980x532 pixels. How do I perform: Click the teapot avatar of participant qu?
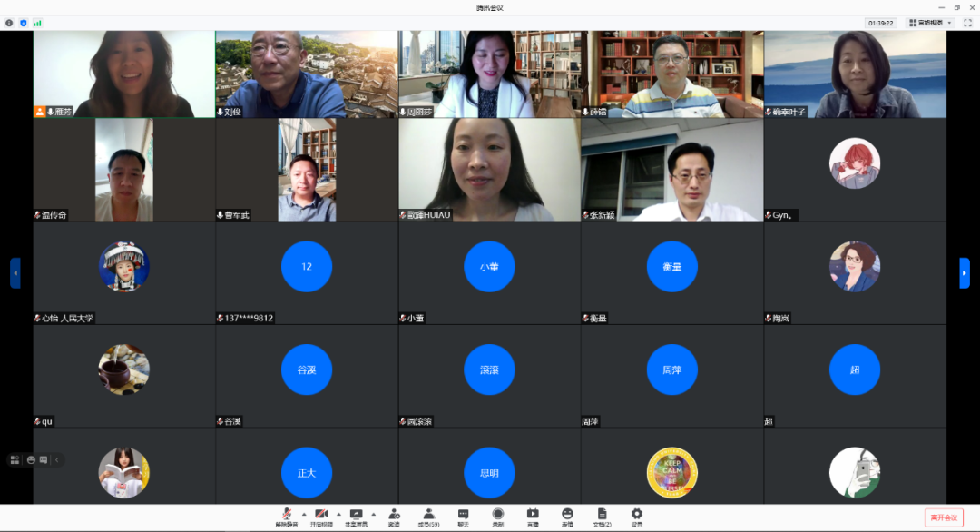click(x=123, y=370)
